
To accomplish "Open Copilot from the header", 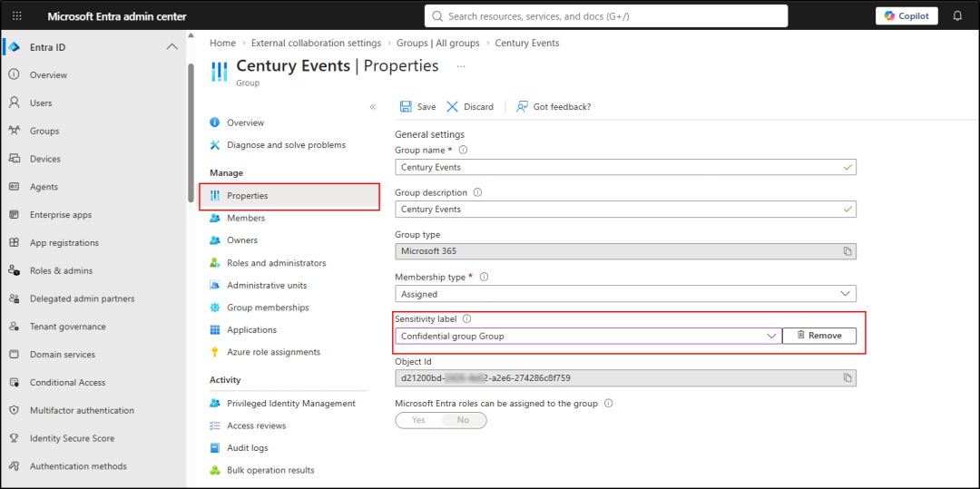I will [906, 16].
